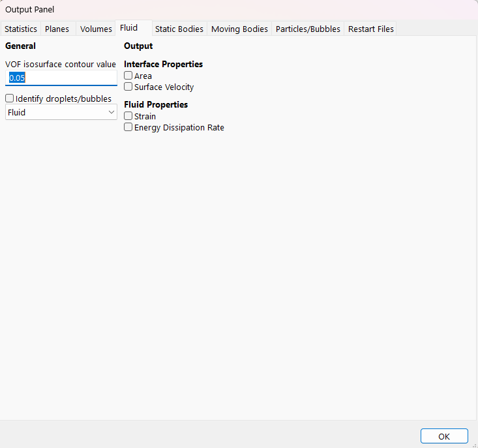Click the VOF isosurface contour value field

click(61, 78)
